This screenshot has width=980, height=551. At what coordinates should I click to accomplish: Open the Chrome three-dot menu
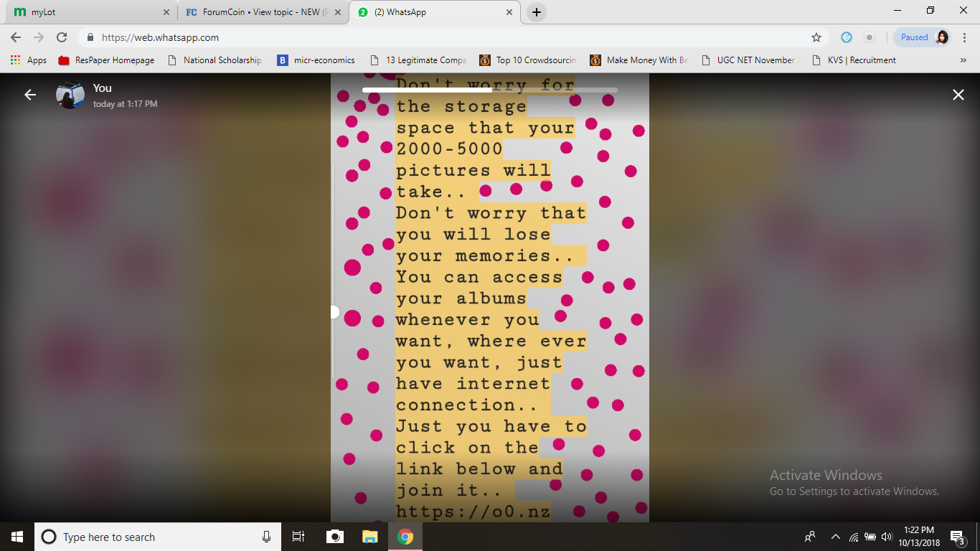[x=965, y=37]
